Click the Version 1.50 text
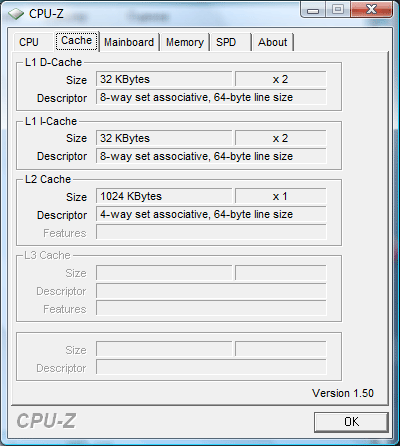 click(343, 393)
